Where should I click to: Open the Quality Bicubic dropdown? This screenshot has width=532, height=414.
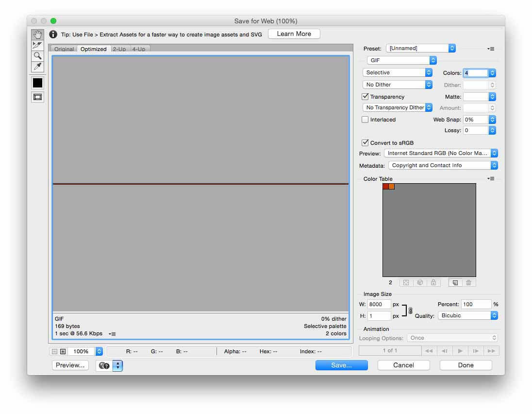pos(468,315)
